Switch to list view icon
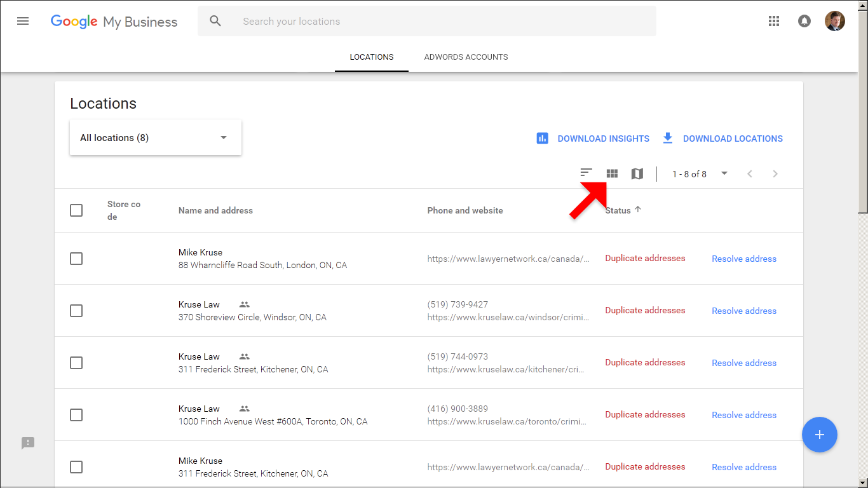 586,173
